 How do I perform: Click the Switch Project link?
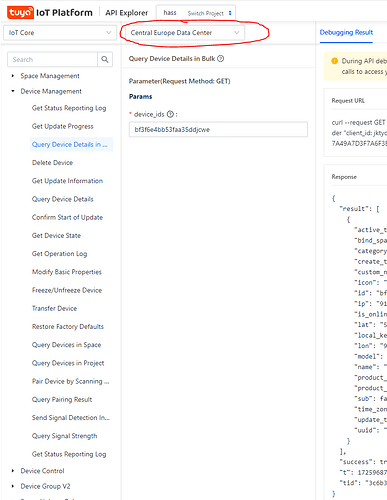(206, 13)
